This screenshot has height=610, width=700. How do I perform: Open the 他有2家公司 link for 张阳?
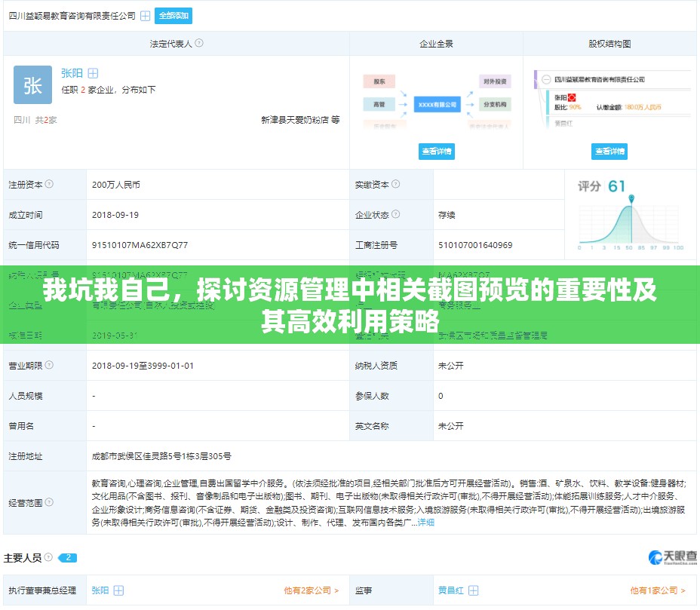point(306,591)
